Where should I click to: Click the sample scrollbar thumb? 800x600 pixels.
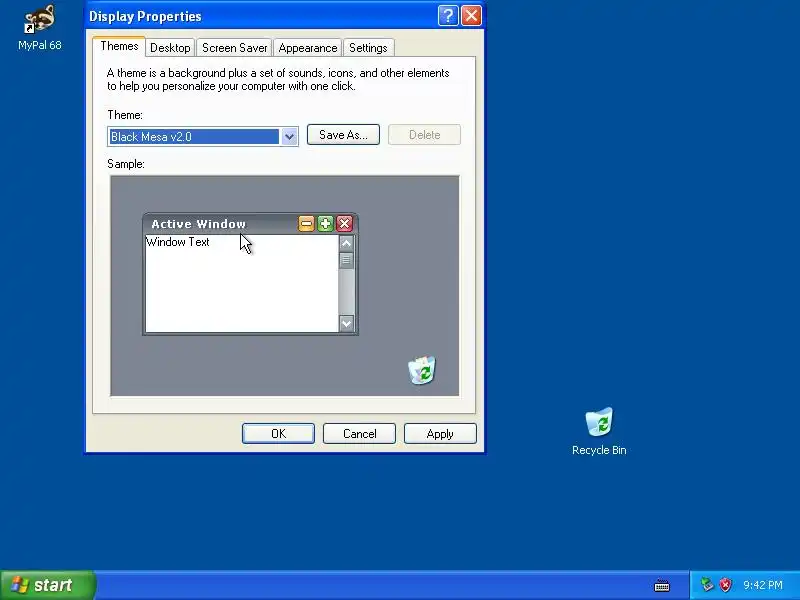(x=346, y=260)
